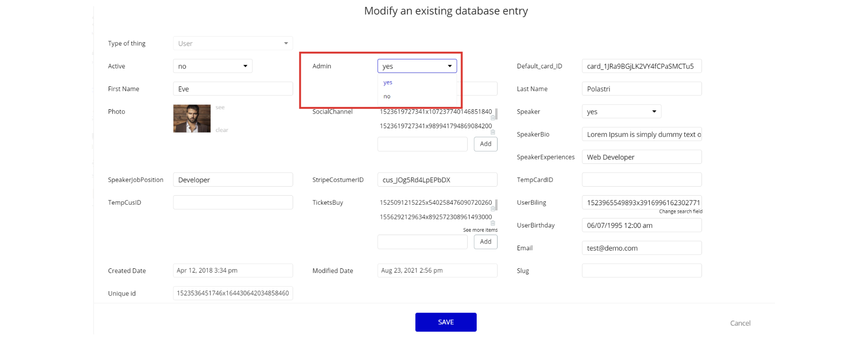Viewport: 868px width, 341px height.
Task: Focus the Email input field
Action: (641, 248)
